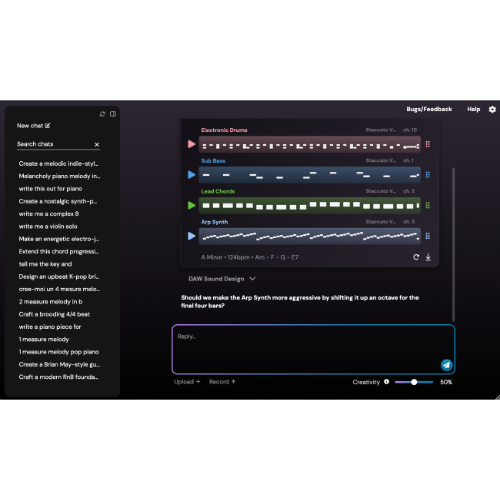Adjust the Creativity slider handle

(414, 382)
